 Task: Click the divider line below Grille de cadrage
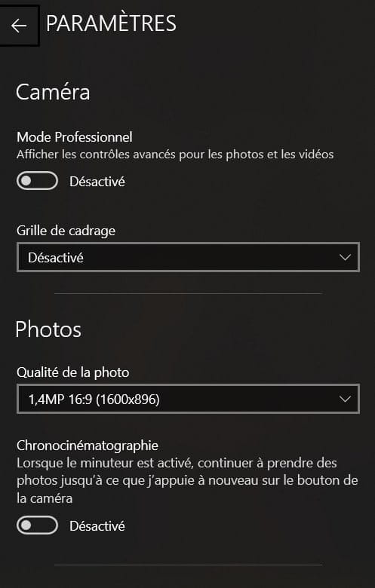[188, 294]
